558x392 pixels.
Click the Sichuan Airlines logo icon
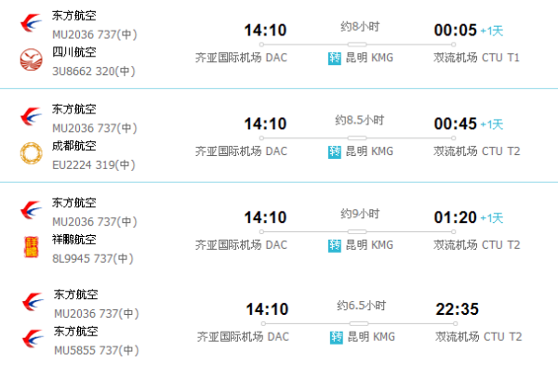coord(31,59)
